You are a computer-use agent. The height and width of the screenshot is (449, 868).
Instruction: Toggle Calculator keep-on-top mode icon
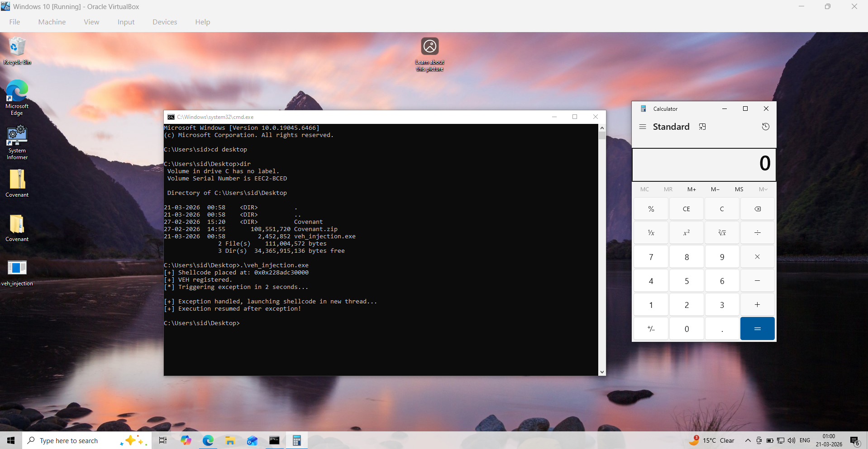pyautogui.click(x=702, y=127)
